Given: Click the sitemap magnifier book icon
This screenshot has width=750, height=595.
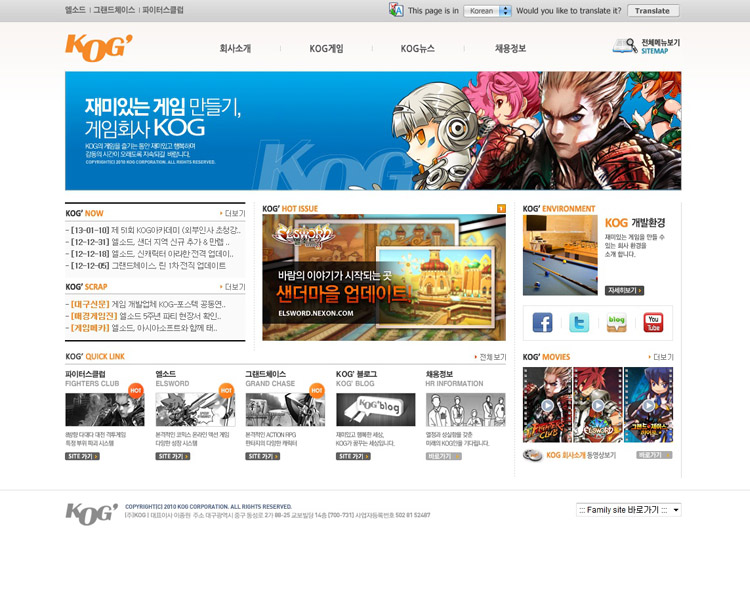Looking at the screenshot, I should tap(625, 46).
